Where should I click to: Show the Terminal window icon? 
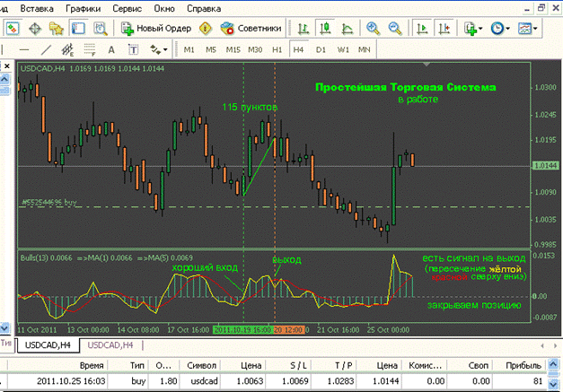(x=78, y=29)
